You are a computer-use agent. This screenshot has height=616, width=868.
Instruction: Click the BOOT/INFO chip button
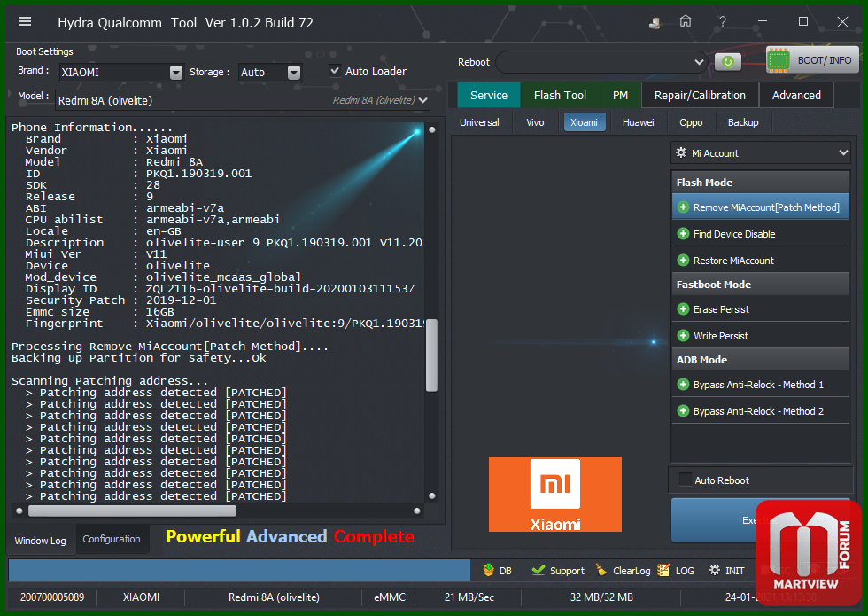pyautogui.click(x=813, y=60)
